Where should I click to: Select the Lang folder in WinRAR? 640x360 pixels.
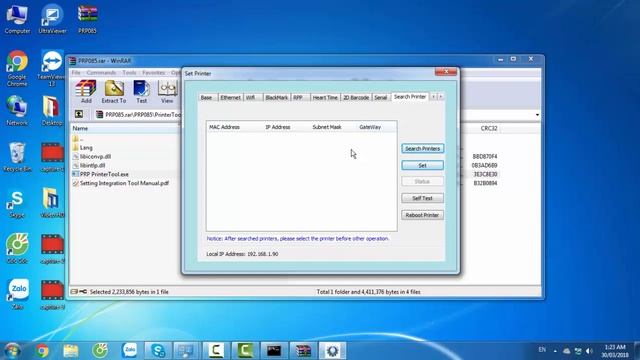[x=86, y=148]
